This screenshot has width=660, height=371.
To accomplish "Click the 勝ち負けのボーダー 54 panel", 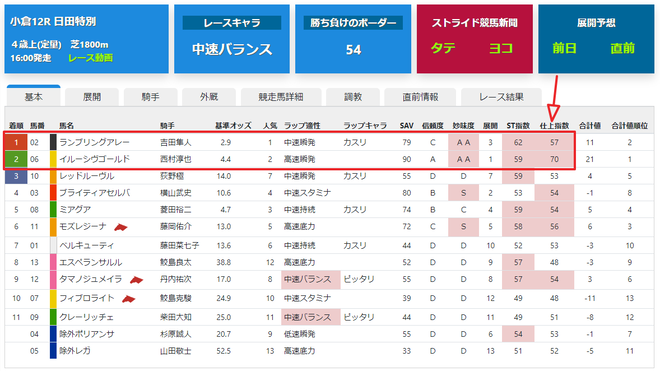I will point(353,39).
